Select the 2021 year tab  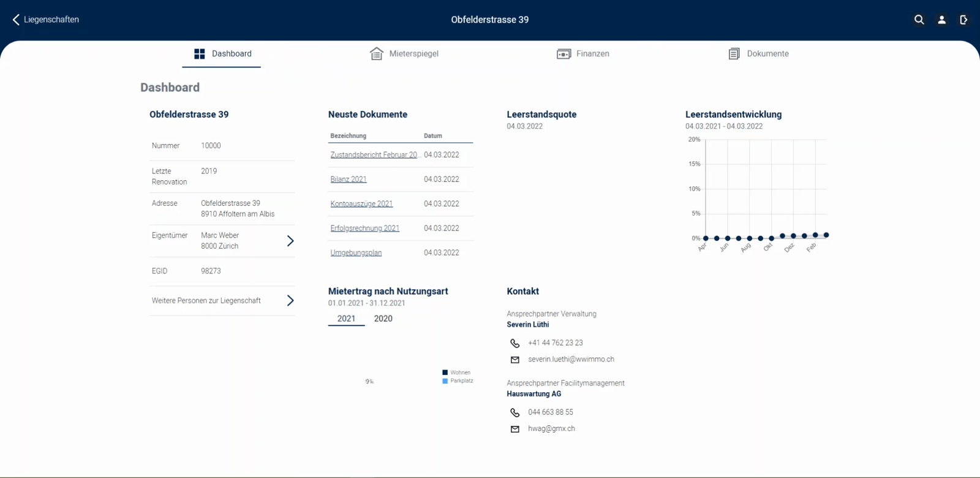346,319
